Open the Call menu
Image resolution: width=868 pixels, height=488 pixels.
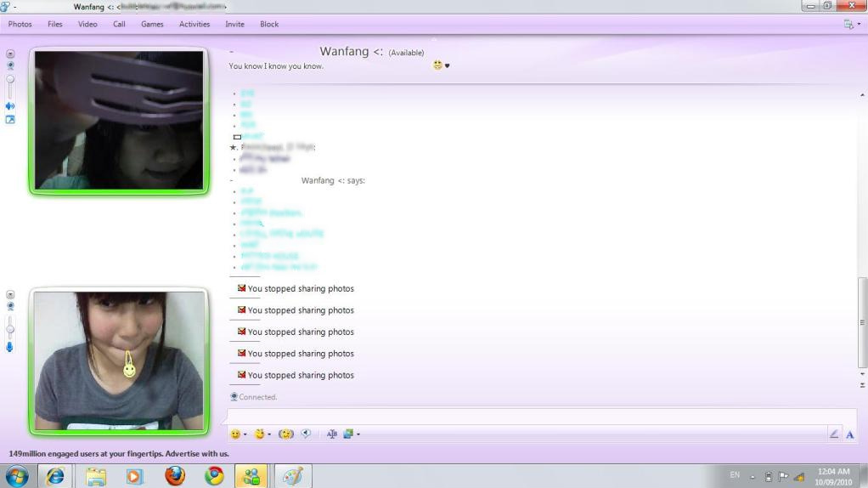119,25
